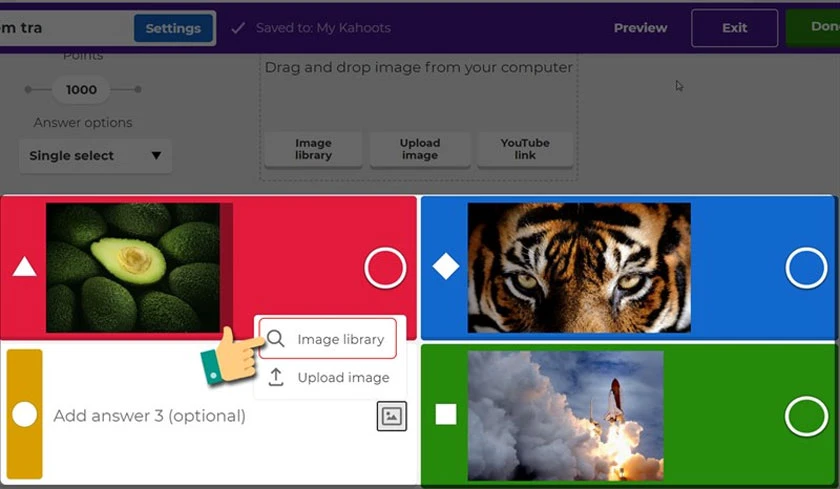Open the Single select answer options dropdown
The image size is (840, 489).
pos(95,156)
